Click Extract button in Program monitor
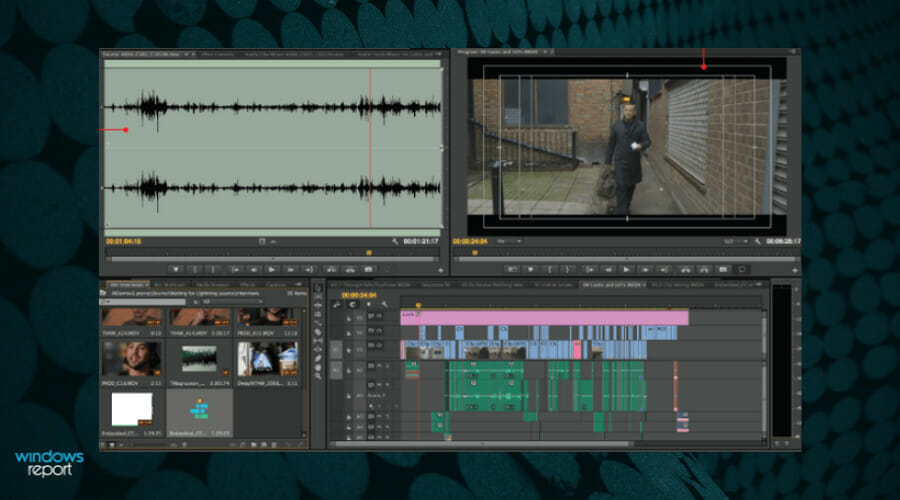This screenshot has height=500, width=900. click(x=704, y=269)
